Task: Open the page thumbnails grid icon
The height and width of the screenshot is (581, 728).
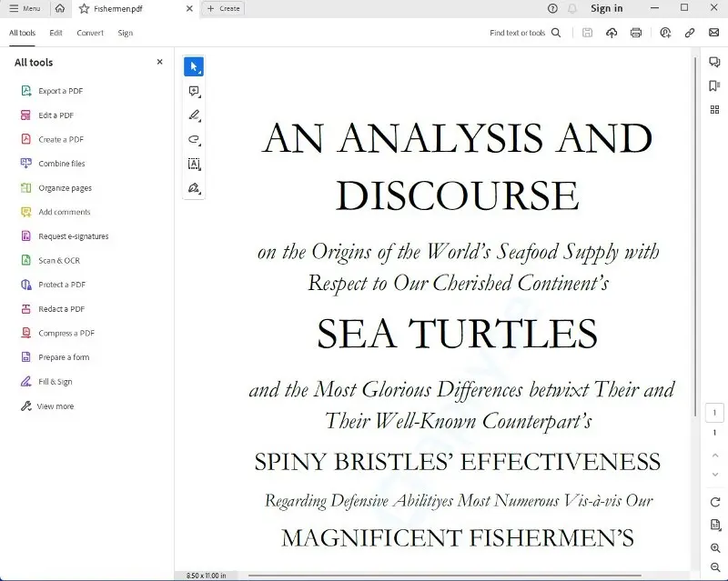Action: point(714,109)
